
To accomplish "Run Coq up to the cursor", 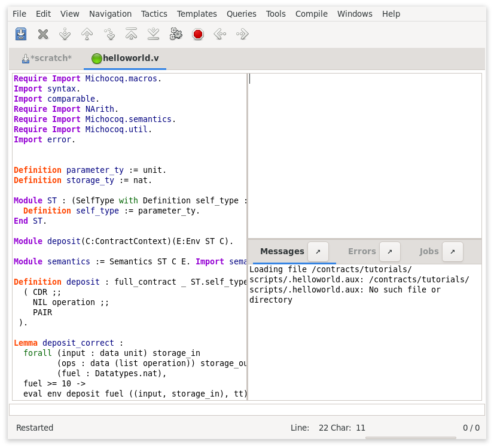I will [x=109, y=34].
